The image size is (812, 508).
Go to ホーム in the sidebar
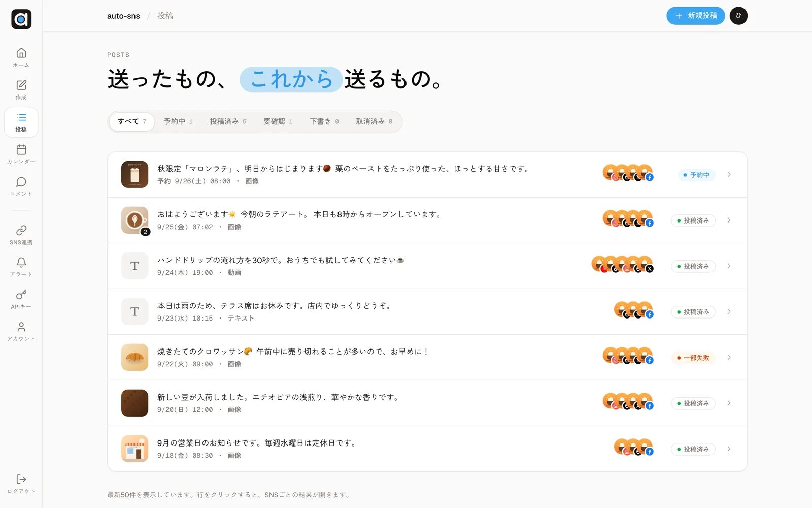point(21,57)
